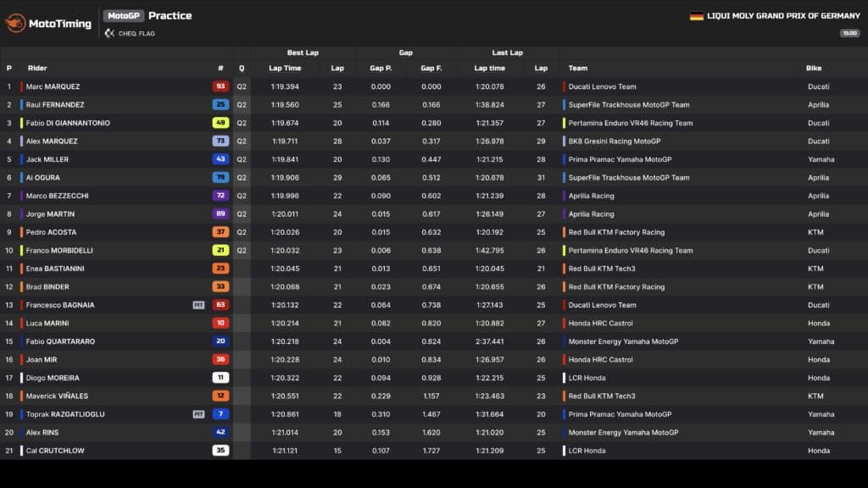The width and height of the screenshot is (868, 488).
Task: Click the Team column header
Action: (x=577, y=68)
